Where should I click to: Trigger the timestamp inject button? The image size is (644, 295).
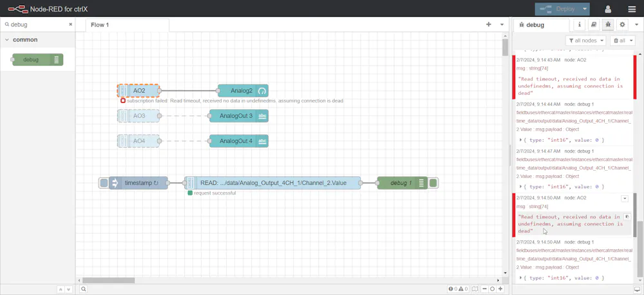pyautogui.click(x=104, y=183)
